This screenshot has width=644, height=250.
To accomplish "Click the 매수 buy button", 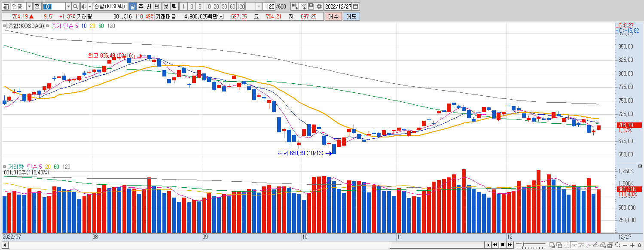I will [333, 16].
